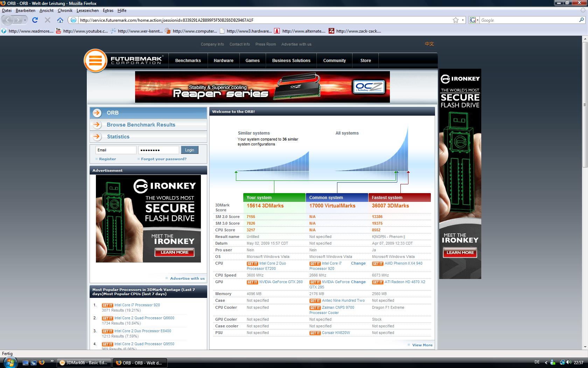
Task: Open the Chronik menu
Action: pyautogui.click(x=65, y=11)
